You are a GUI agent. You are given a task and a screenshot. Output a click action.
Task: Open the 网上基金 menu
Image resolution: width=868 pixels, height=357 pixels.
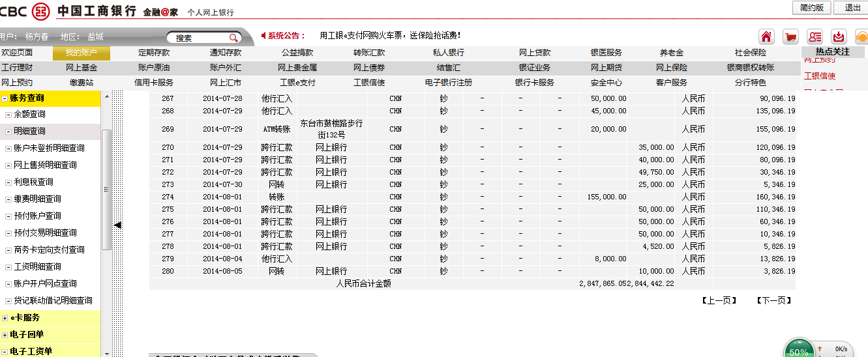tap(82, 67)
